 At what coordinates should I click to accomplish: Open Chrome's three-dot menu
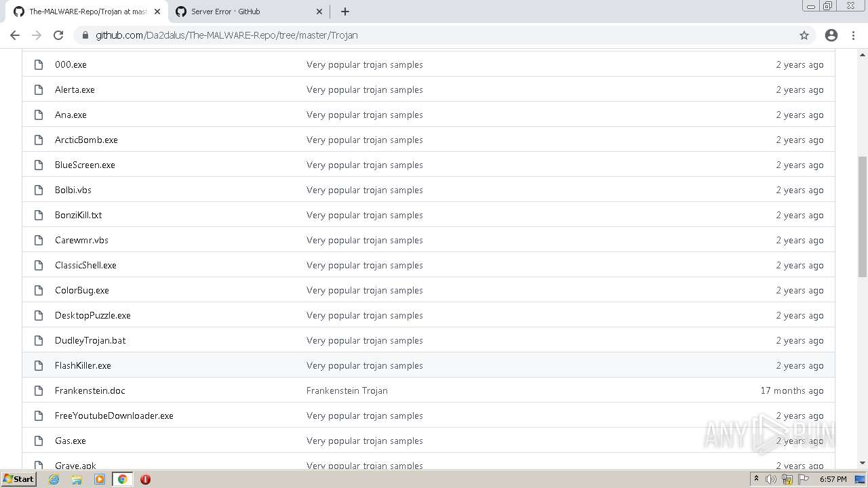(853, 35)
